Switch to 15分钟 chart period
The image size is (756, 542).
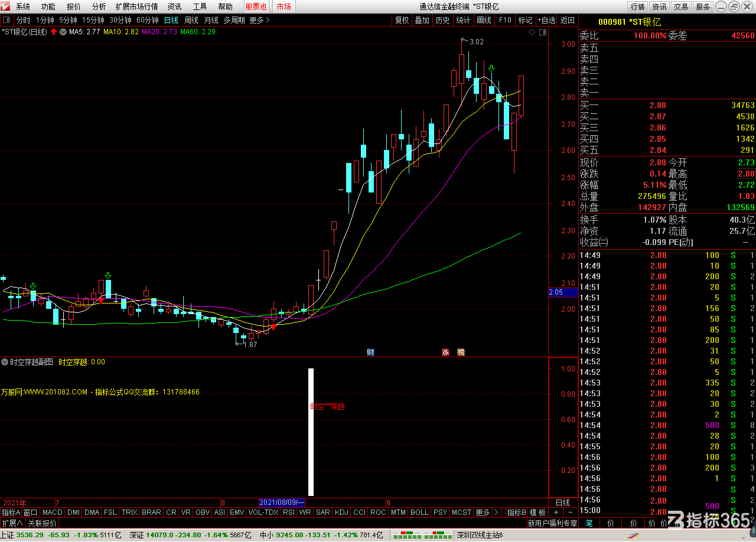point(93,20)
